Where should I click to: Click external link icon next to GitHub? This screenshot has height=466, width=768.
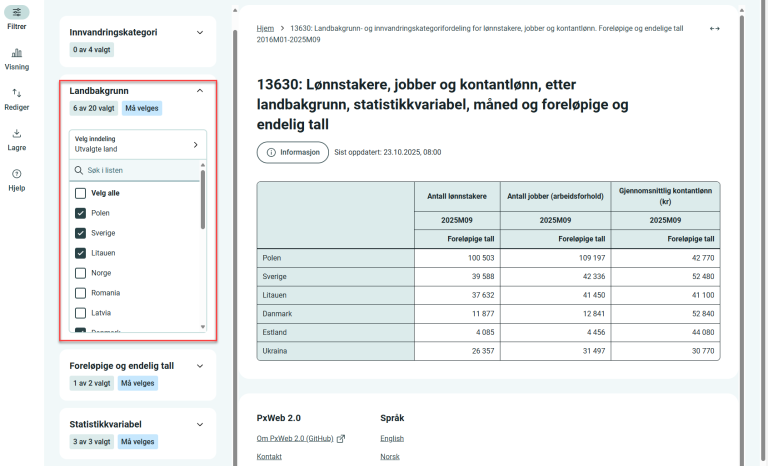click(341, 439)
